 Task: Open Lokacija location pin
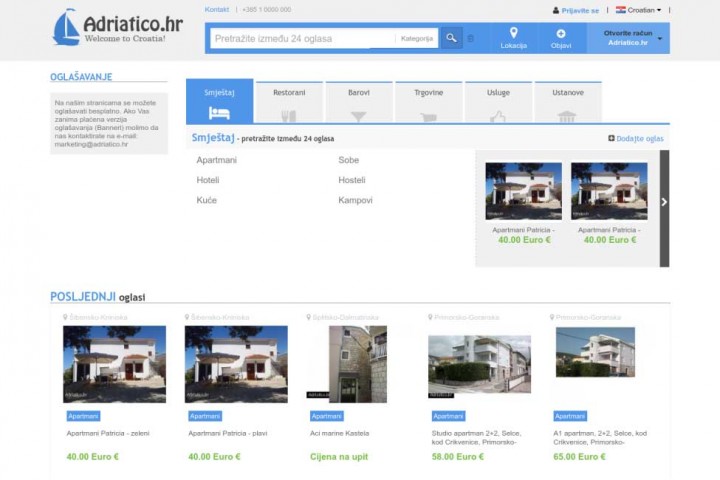pos(513,33)
